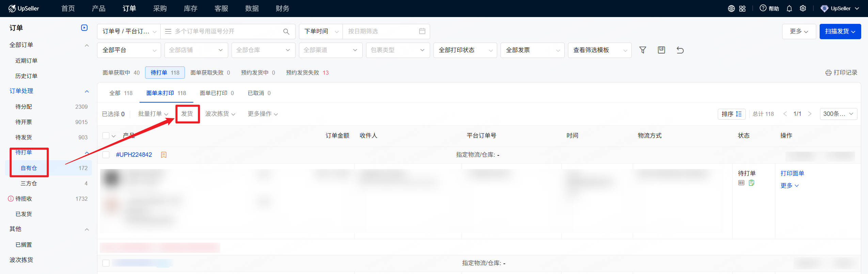Viewport: 868px width, 274px height.
Task: Open settings gear in top bar
Action: pyautogui.click(x=803, y=9)
